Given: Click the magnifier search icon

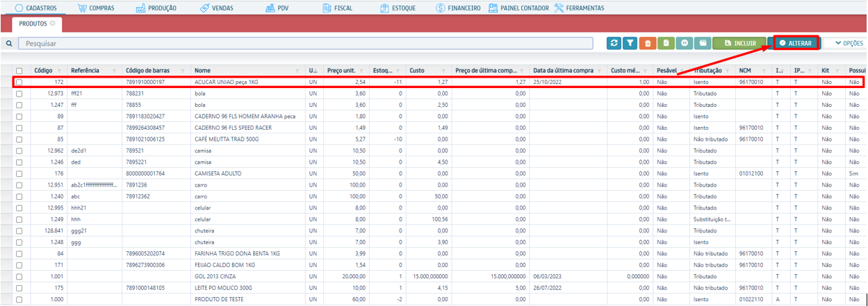Looking at the screenshot, I should [x=9, y=43].
